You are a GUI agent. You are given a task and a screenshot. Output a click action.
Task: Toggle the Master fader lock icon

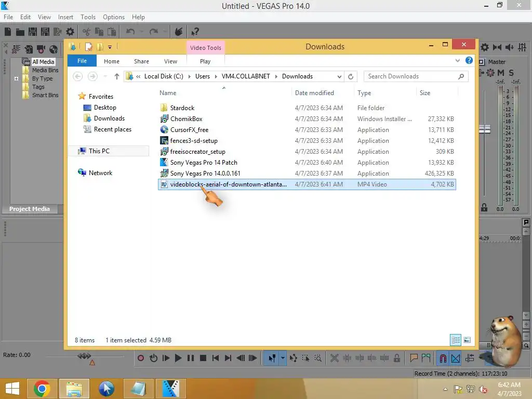point(484,207)
